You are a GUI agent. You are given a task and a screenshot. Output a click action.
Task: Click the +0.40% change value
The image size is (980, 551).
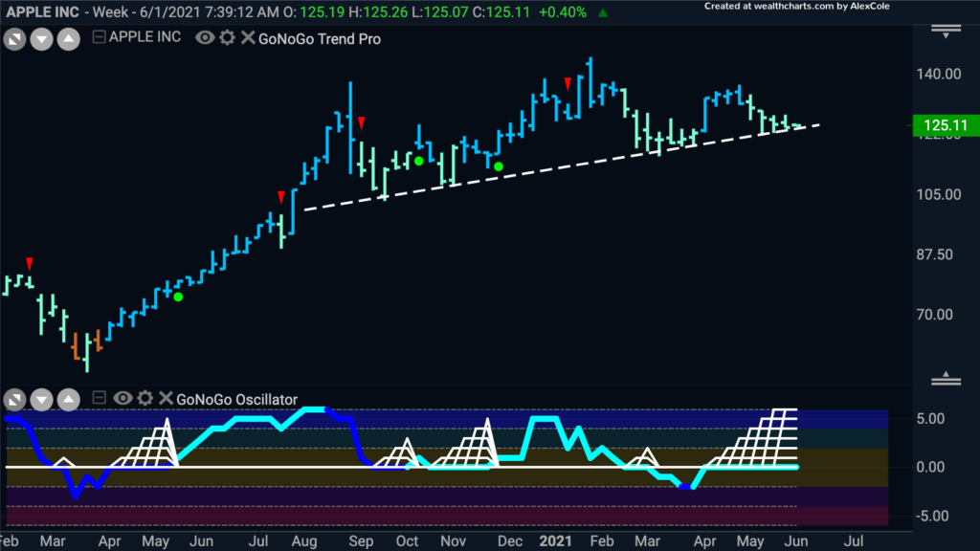(563, 11)
